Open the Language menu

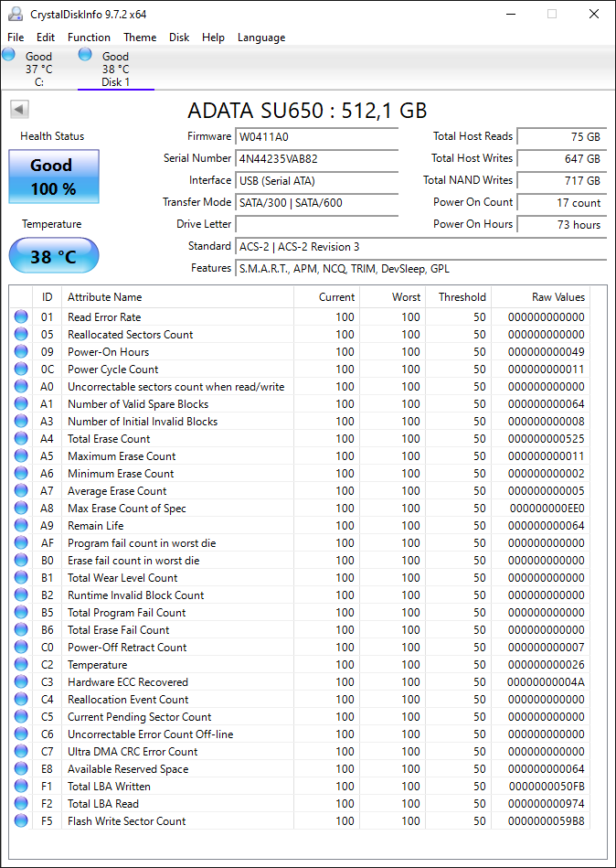(x=261, y=38)
